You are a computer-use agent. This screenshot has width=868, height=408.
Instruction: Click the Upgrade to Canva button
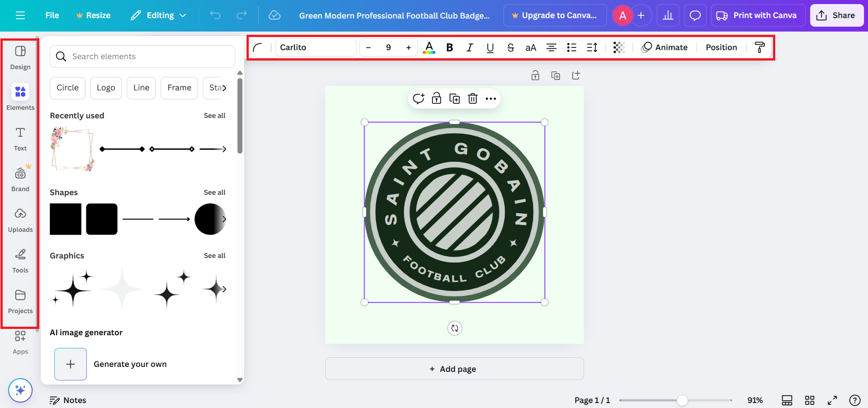555,15
